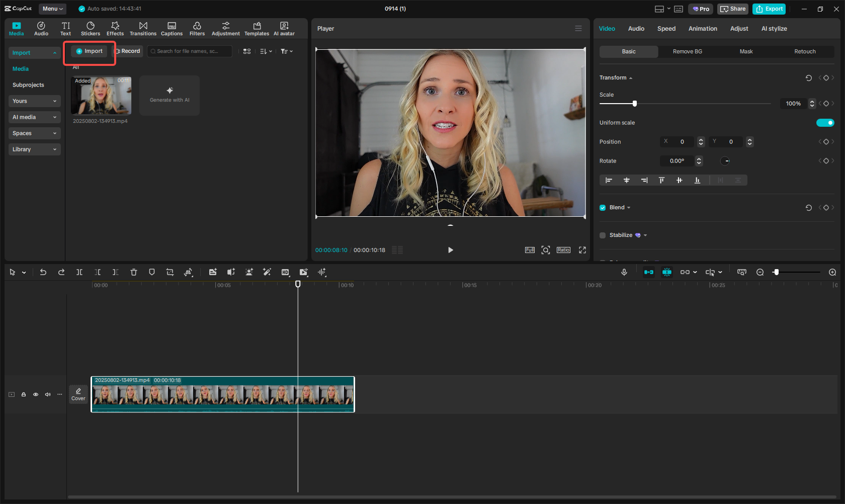Open the Menu dropdown in top bar

tap(52, 9)
